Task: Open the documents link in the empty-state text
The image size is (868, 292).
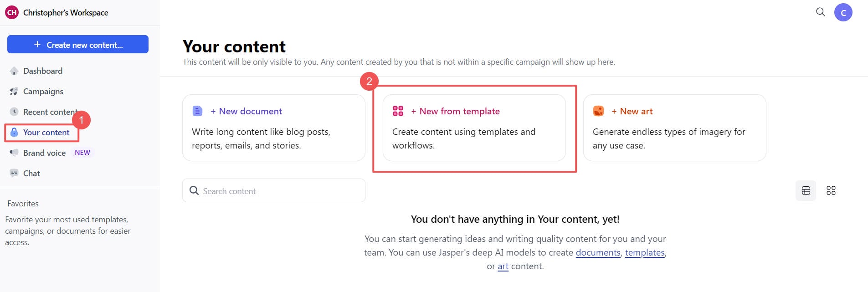Action: pyautogui.click(x=597, y=252)
